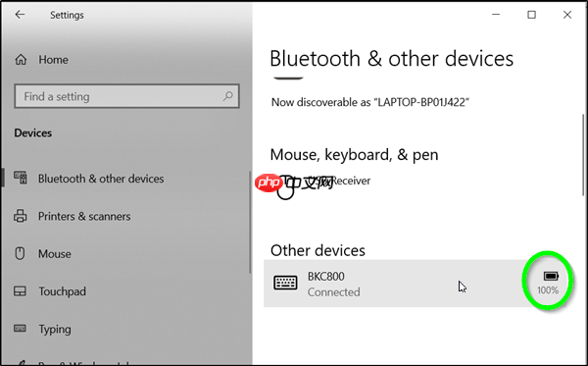This screenshot has width=588, height=366.
Task: Click the Typing keyboard icon
Action: [21, 329]
